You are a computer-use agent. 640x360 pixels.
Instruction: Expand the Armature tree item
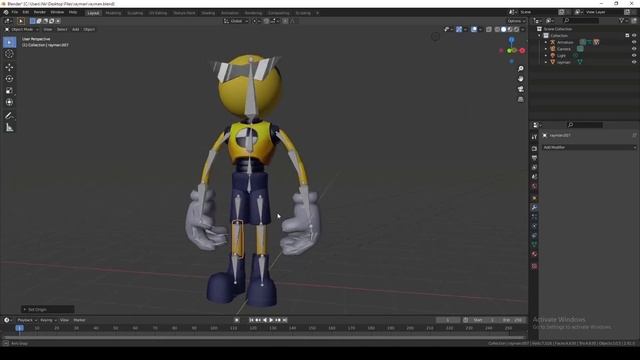coord(546,42)
